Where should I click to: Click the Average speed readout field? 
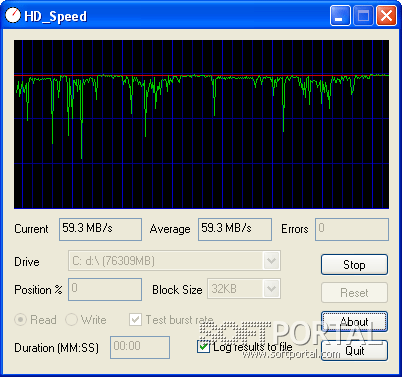(x=235, y=229)
